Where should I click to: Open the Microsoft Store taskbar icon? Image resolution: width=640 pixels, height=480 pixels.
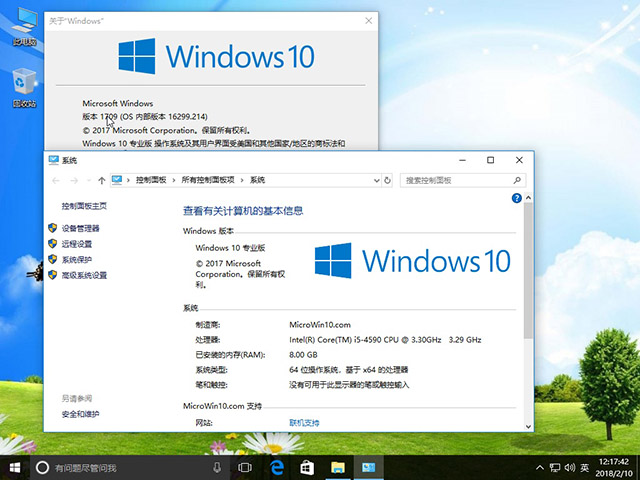point(307,468)
